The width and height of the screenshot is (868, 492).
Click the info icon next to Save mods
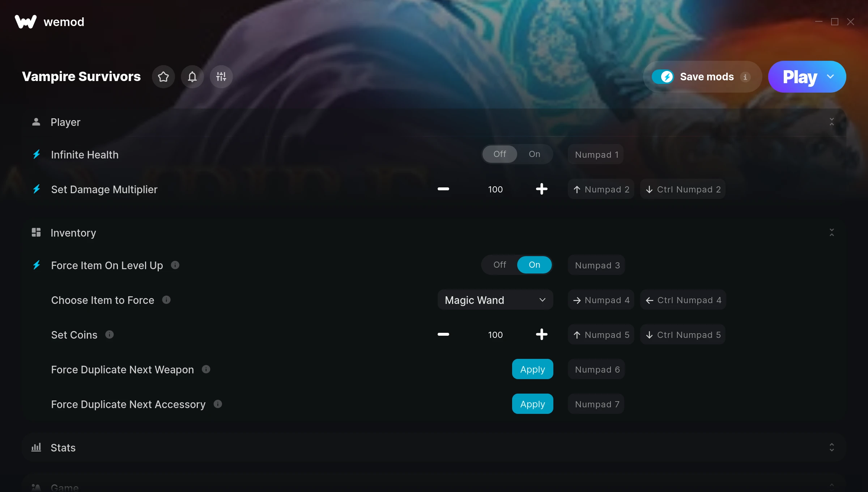click(x=745, y=77)
